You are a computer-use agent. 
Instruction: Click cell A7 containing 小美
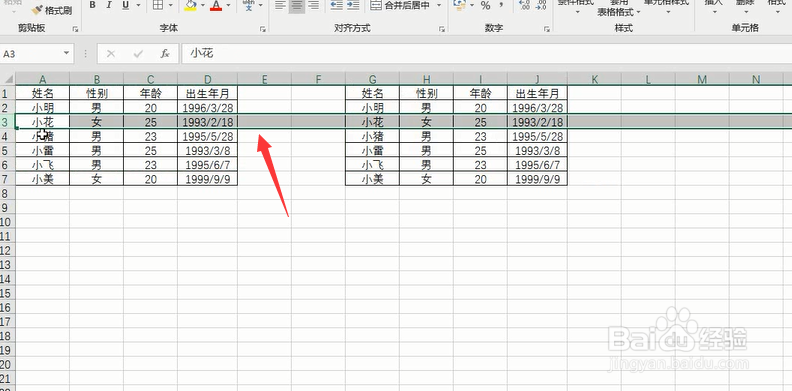42,179
